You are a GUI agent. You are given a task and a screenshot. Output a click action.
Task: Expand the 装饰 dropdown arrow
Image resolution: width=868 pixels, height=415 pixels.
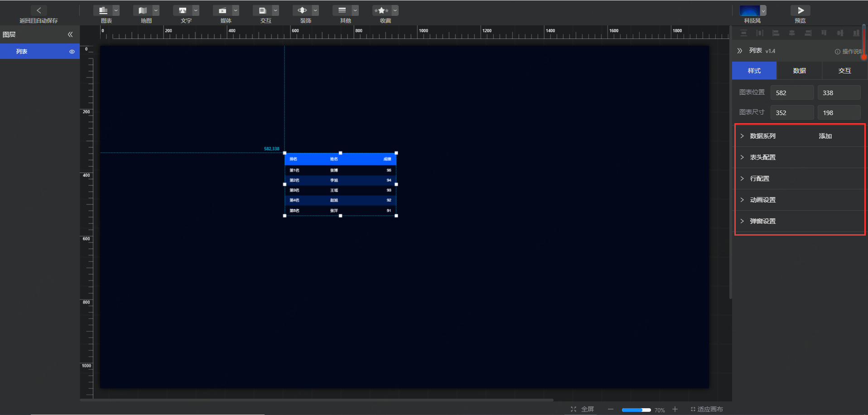pos(315,10)
